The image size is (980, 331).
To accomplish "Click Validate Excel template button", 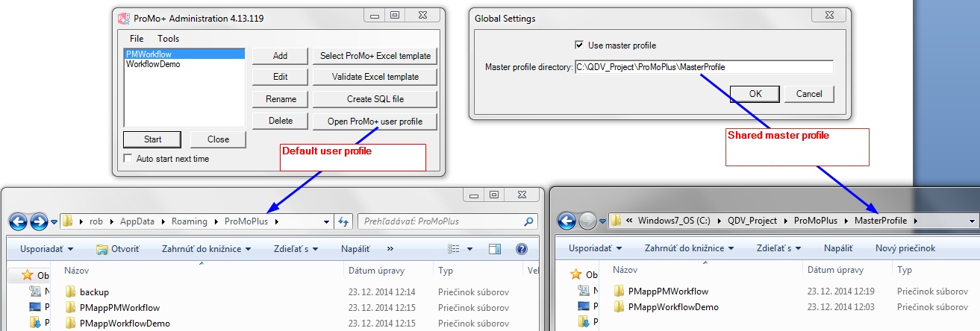I will point(375,77).
